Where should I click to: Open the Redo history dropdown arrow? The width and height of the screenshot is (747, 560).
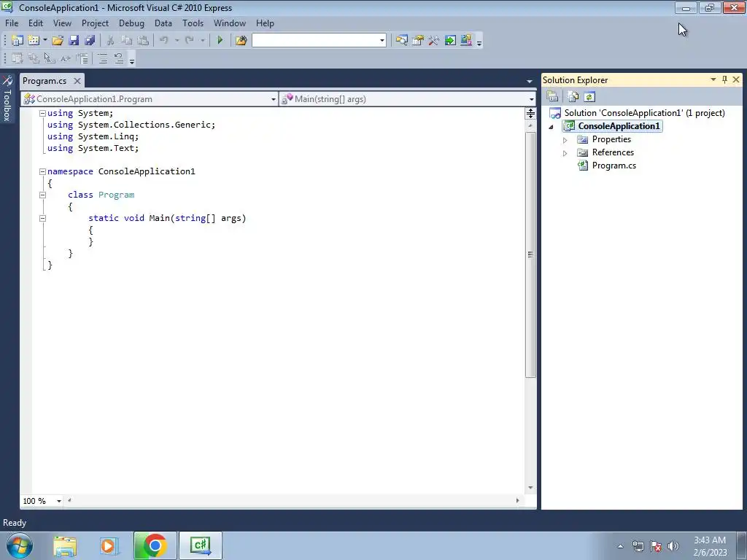[x=203, y=41]
